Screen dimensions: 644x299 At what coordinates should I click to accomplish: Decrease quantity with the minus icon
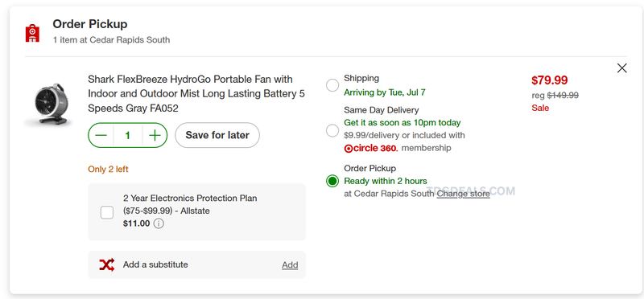click(101, 135)
